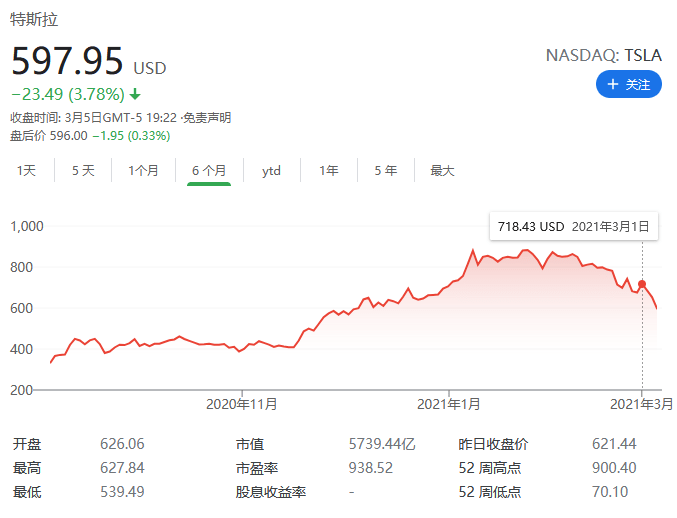Click the NASDAQ: TSLA ticker label
677x518 pixels.
(x=604, y=55)
